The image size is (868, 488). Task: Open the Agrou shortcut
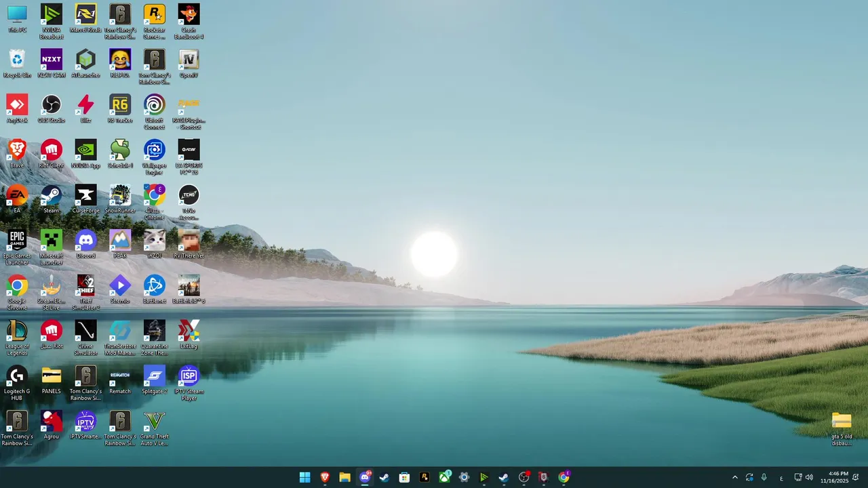coord(52,425)
